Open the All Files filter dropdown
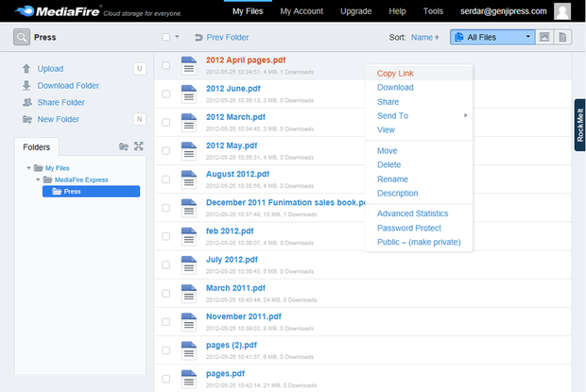The width and height of the screenshot is (586, 392). pyautogui.click(x=492, y=37)
